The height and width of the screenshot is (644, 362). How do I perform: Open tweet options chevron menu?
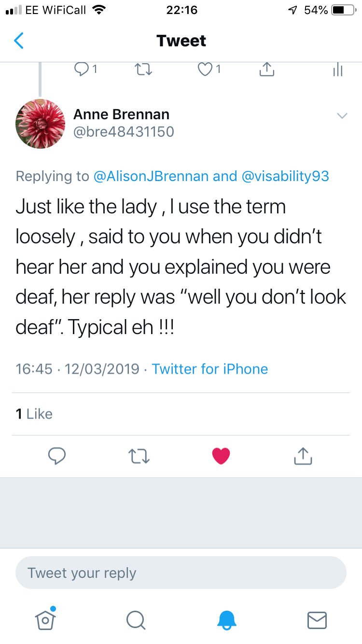point(342,116)
